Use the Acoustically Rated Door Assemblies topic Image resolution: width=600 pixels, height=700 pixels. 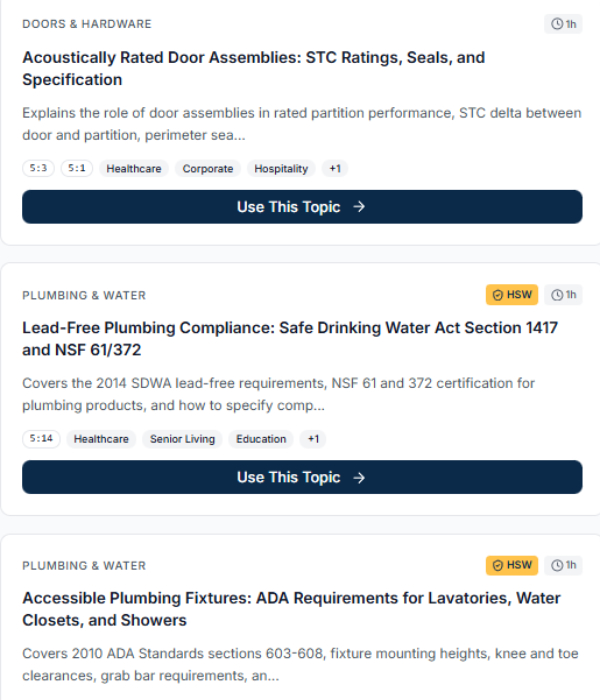point(302,207)
